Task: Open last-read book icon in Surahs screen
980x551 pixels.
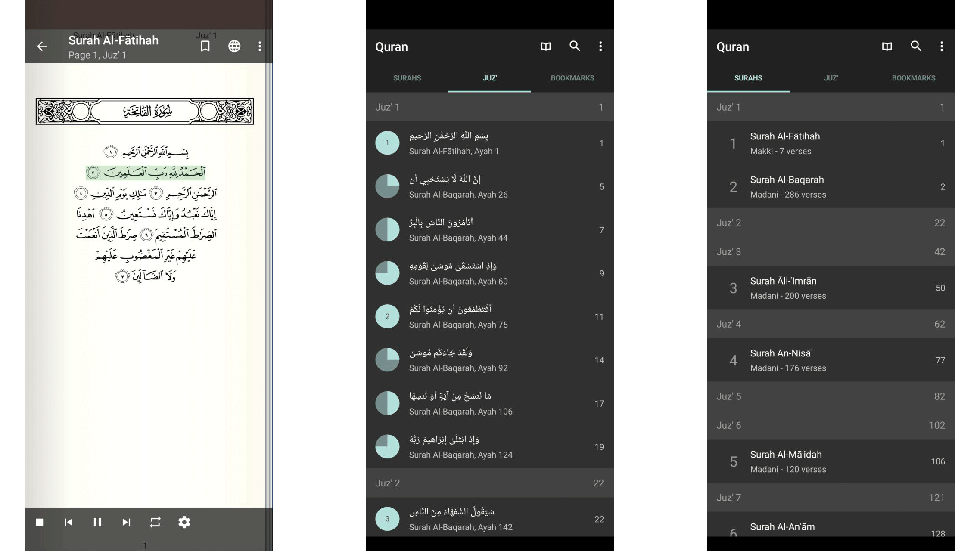Action: click(887, 46)
